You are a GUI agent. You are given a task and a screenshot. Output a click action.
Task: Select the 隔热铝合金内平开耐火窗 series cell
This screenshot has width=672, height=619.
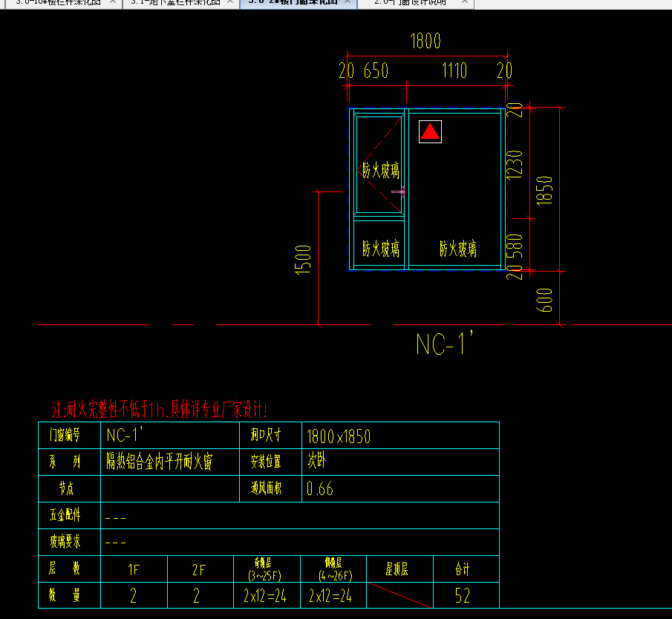tap(160, 462)
